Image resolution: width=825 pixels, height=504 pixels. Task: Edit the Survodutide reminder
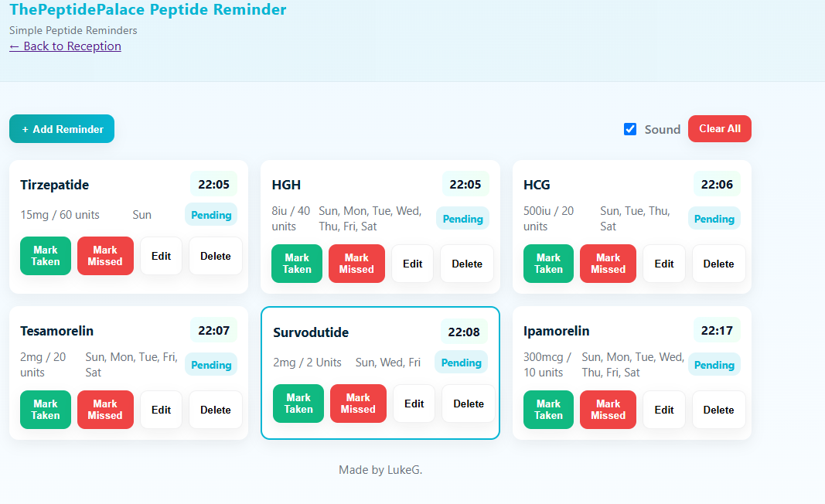click(414, 404)
